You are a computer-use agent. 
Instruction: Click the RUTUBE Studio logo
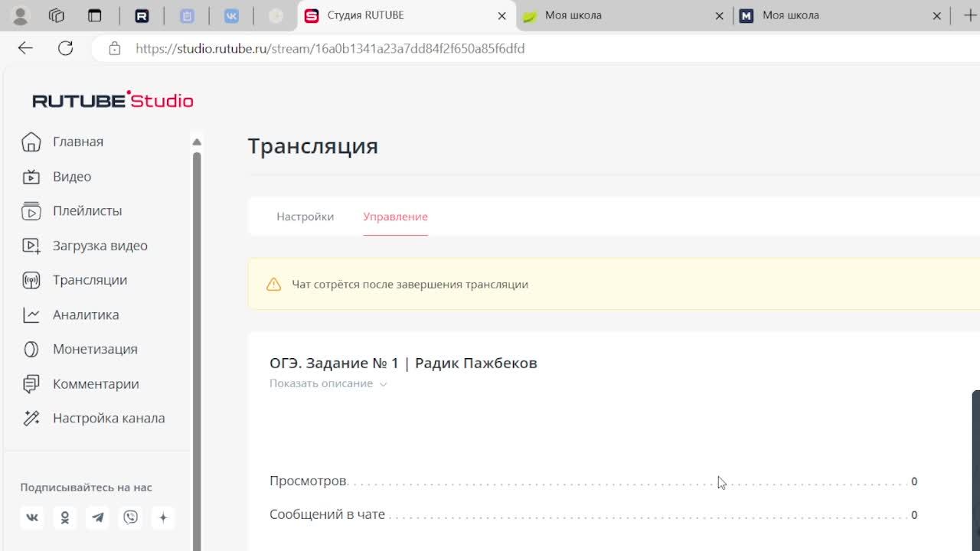pyautogui.click(x=113, y=100)
